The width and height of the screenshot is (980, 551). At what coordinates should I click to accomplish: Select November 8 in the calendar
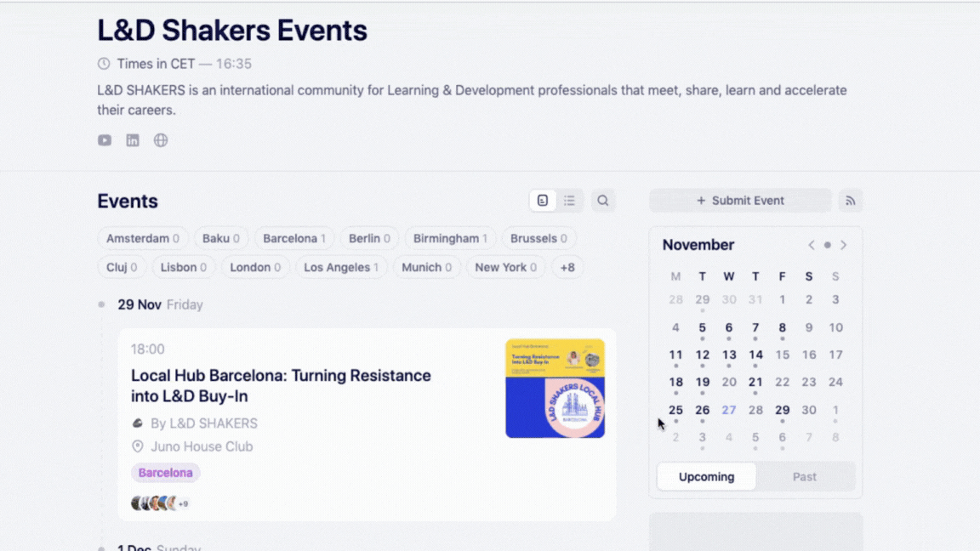pos(782,327)
